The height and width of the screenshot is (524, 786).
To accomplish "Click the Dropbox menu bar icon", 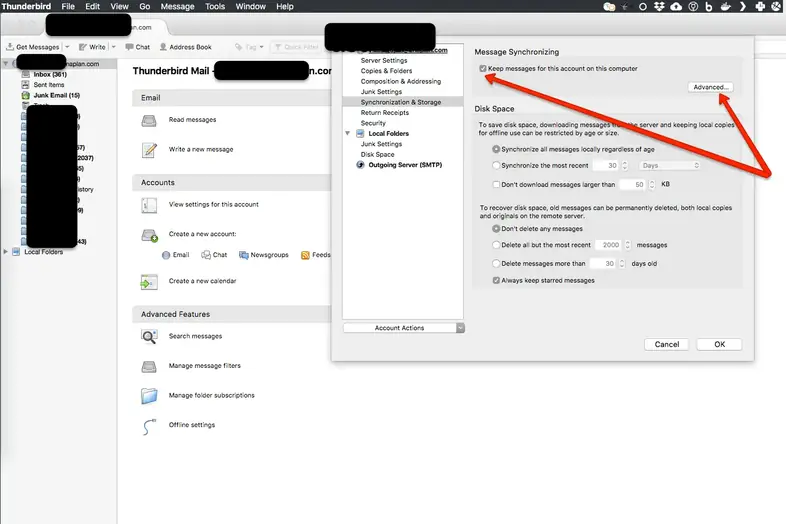I will pos(659,7).
